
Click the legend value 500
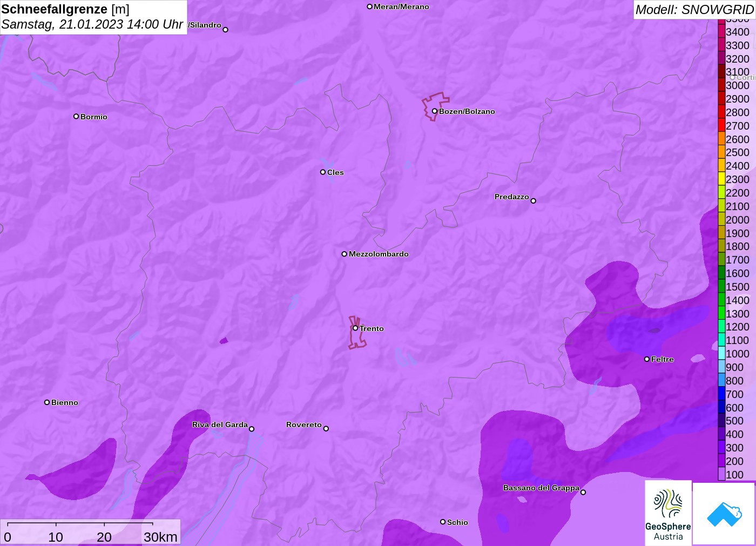(734, 421)
